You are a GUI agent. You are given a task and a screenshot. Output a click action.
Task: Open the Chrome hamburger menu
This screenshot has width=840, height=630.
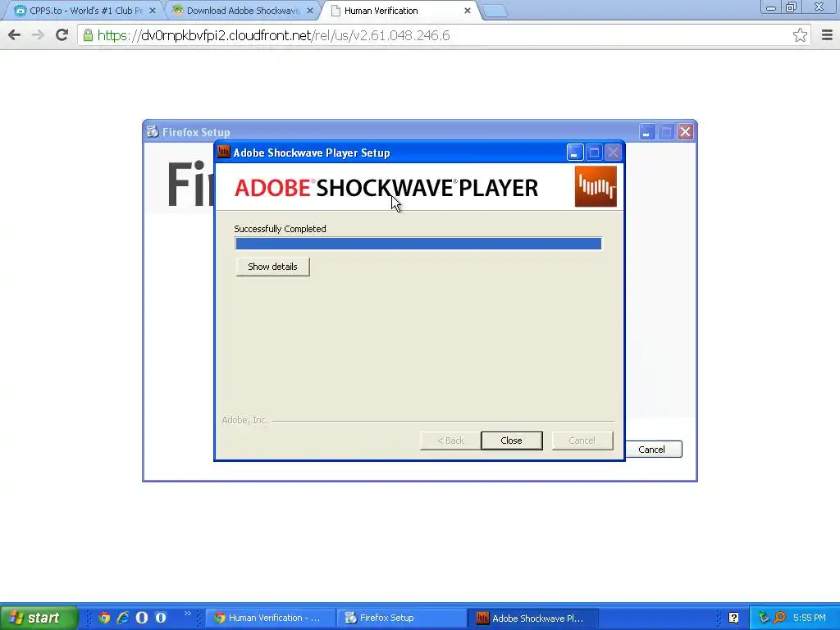(827, 35)
